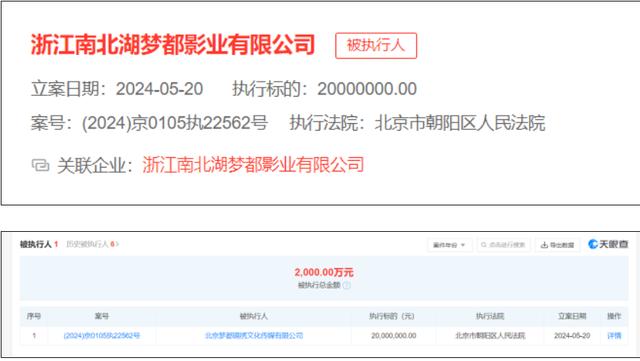Switch to the 被执行人 tab
The width and height of the screenshot is (640, 361).
(38, 244)
